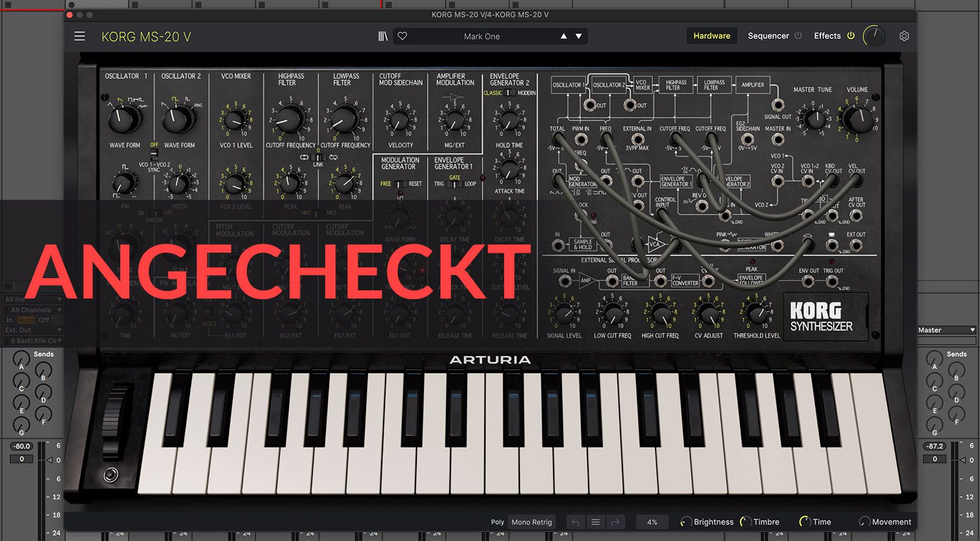Like the Mark One preset with heart
The width and height of the screenshot is (980, 541).
click(402, 36)
